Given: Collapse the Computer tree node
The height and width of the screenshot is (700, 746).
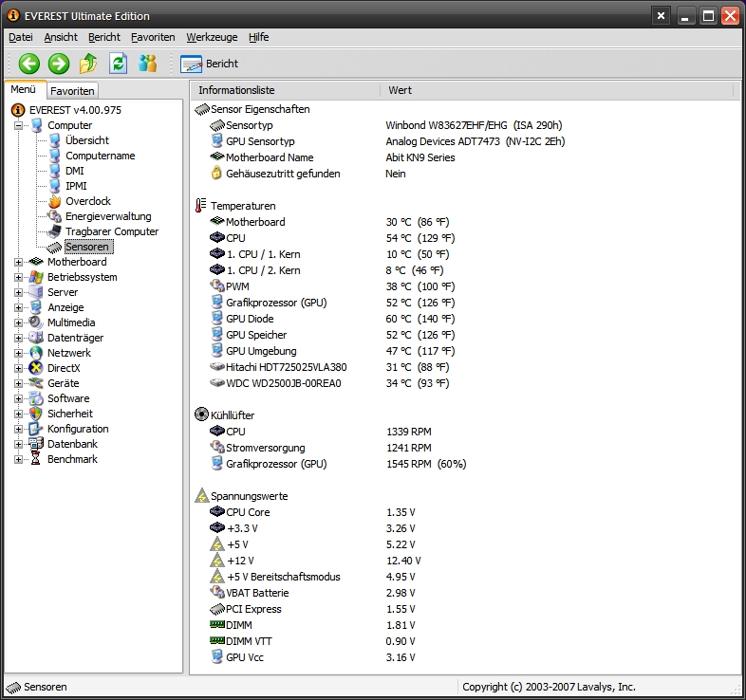Looking at the screenshot, I should tap(18, 125).
